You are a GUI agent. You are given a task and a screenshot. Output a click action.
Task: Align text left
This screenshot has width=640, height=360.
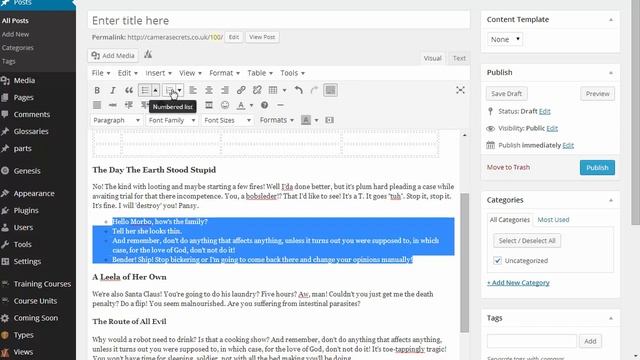pyautogui.click(x=193, y=90)
